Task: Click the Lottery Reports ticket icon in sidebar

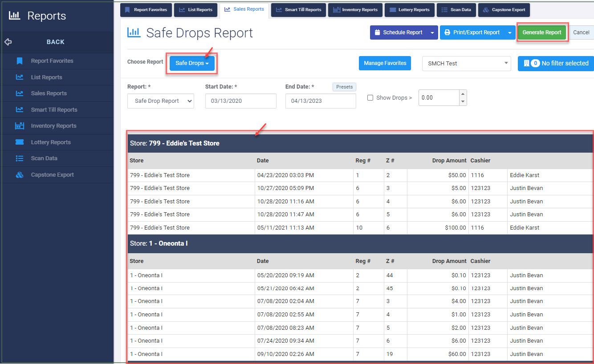Action: (20, 142)
